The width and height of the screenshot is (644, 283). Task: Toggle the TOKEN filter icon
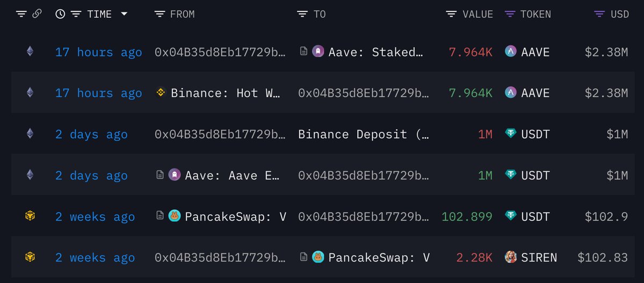(510, 15)
